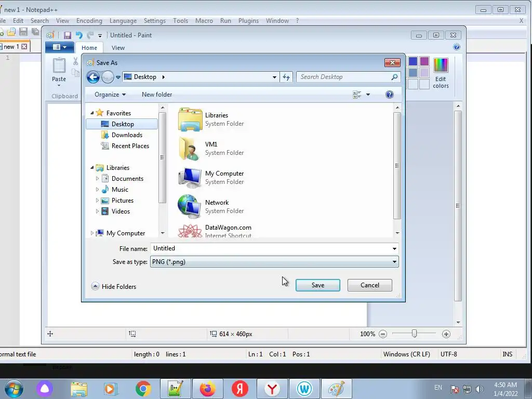Click Paint's zoom in plus button
This screenshot has width=532, height=399.
point(446,334)
